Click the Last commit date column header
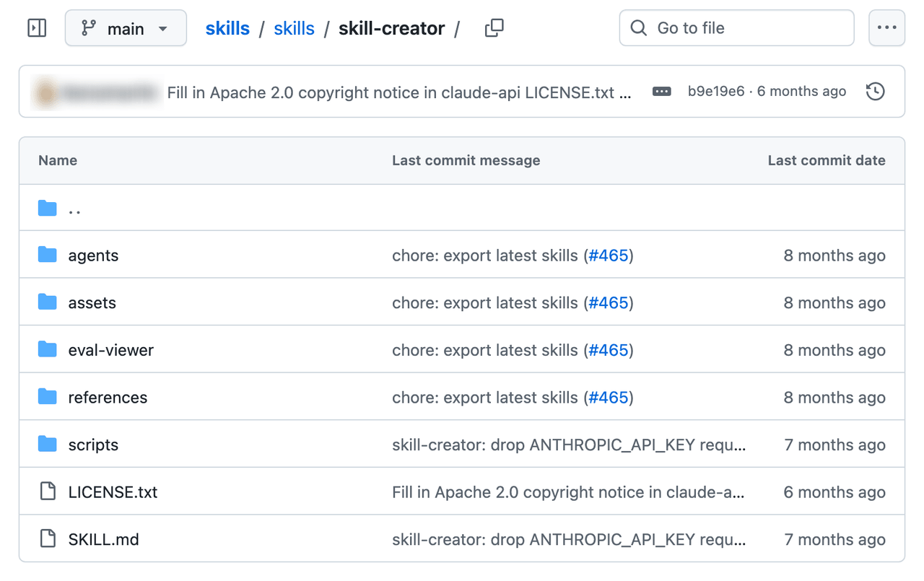 [x=827, y=160]
